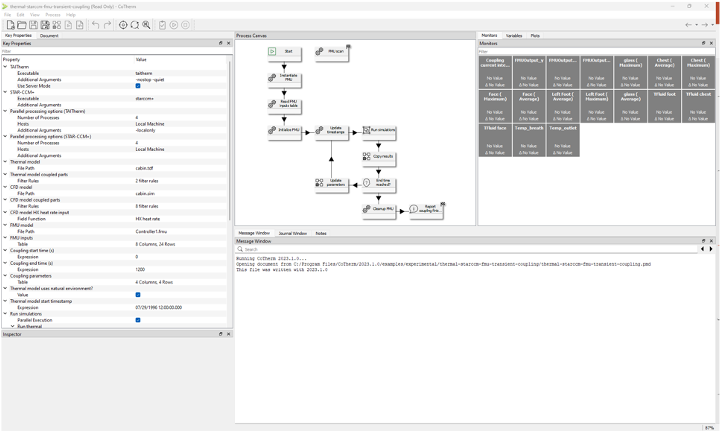Click the Message Window search field
Screen dimensions: 720x431
pyautogui.click(x=467, y=249)
